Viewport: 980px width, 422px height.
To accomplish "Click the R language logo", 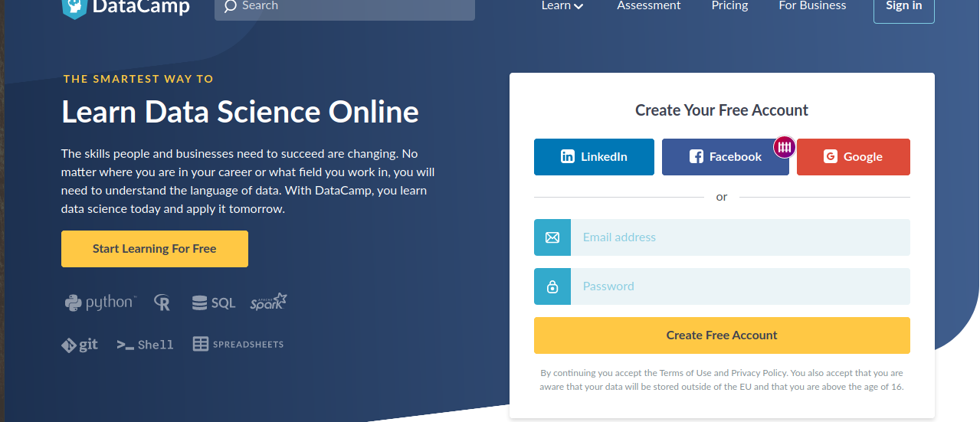I will [x=162, y=303].
